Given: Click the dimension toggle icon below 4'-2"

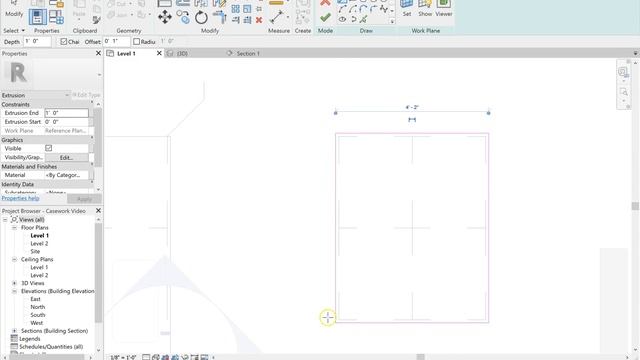Looking at the screenshot, I should [x=412, y=120].
